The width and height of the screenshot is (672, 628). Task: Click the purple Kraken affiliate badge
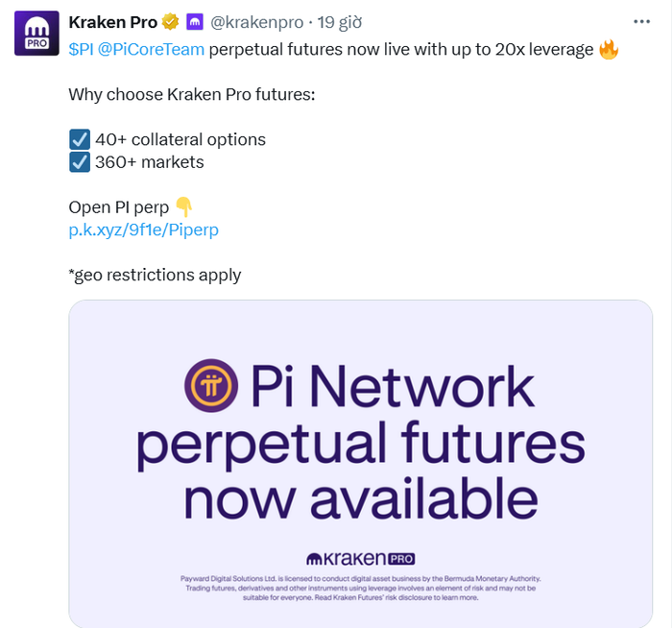pyautogui.click(x=195, y=23)
